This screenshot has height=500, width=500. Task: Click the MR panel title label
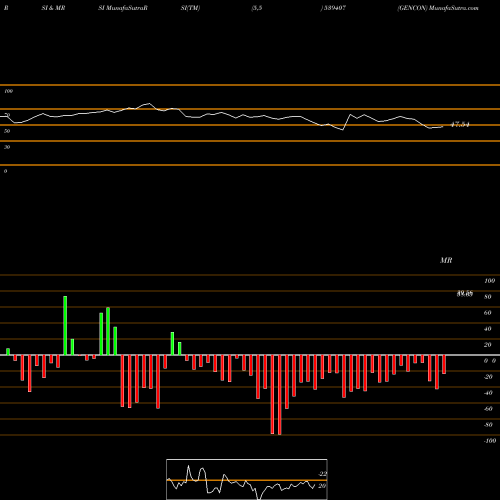446,260
